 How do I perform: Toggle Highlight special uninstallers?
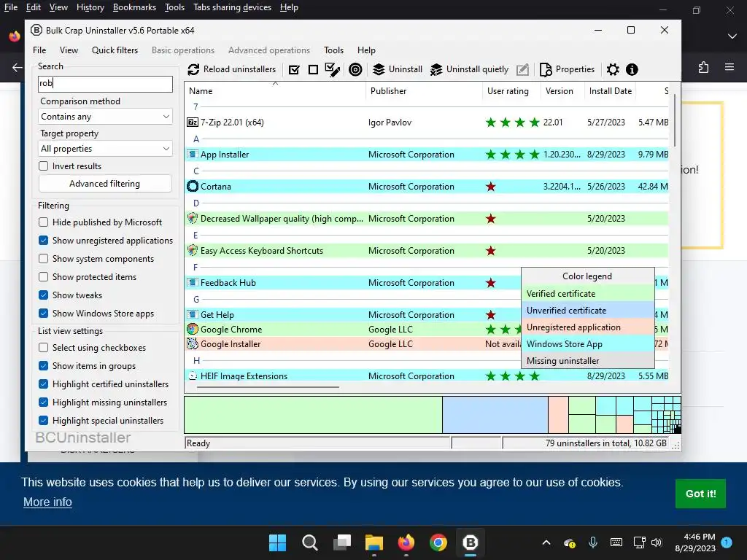click(43, 421)
